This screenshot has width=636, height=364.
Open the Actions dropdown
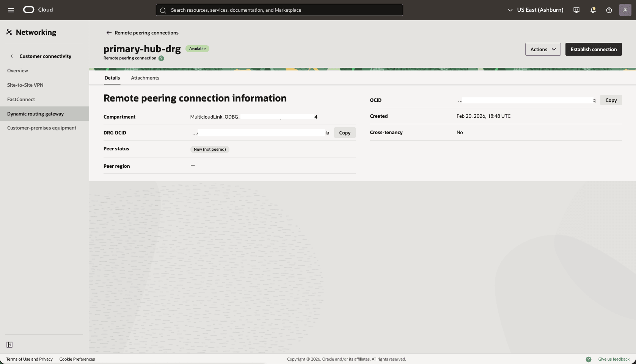pos(542,49)
